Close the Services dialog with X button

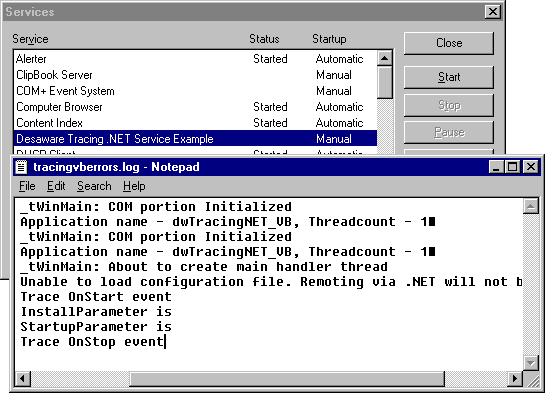493,12
